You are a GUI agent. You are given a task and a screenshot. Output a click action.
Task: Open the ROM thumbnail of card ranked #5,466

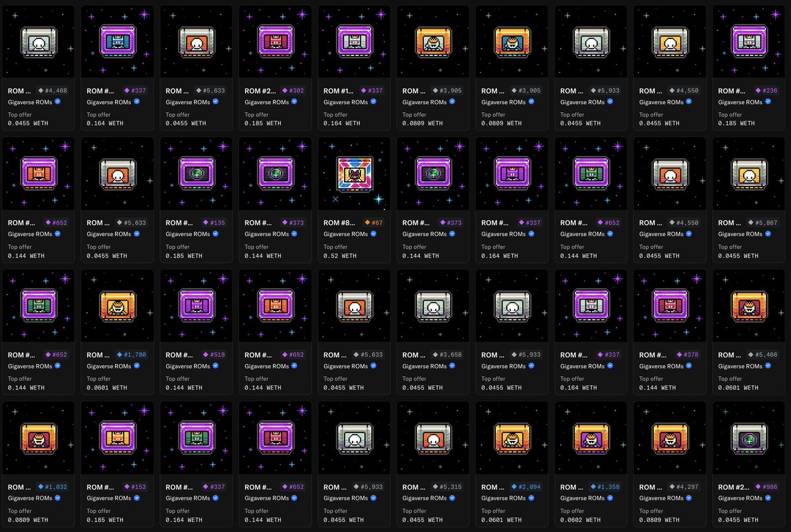point(748,306)
